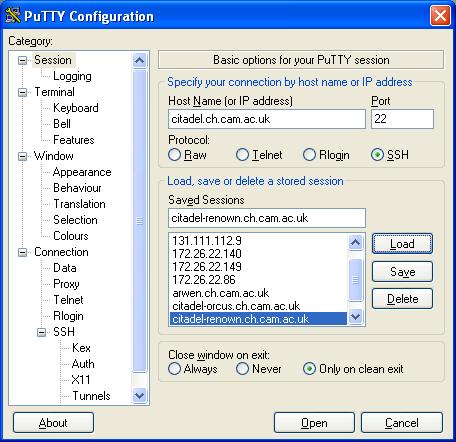
Task: Click category tree scroll up arrow
Action: [x=139, y=60]
